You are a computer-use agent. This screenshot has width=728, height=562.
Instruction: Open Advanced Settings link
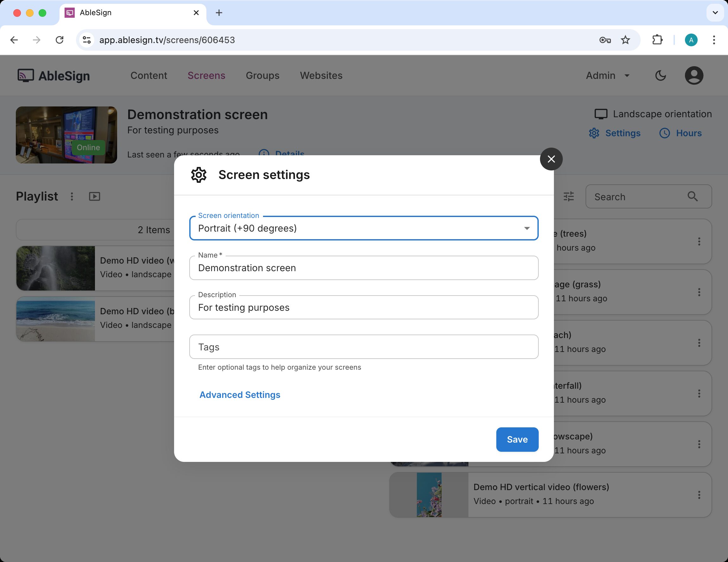tap(240, 394)
